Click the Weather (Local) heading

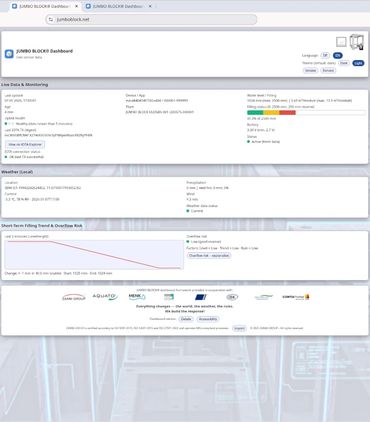pos(17,172)
